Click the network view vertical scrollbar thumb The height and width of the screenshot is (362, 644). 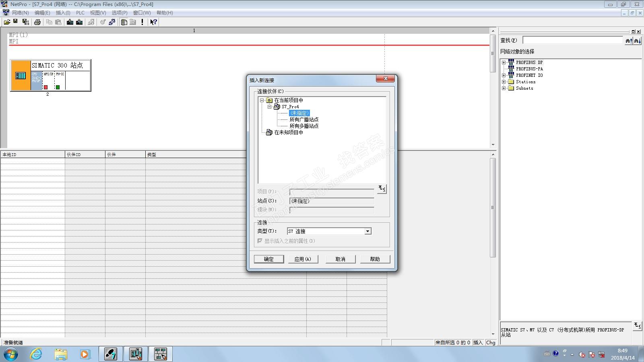493,53
